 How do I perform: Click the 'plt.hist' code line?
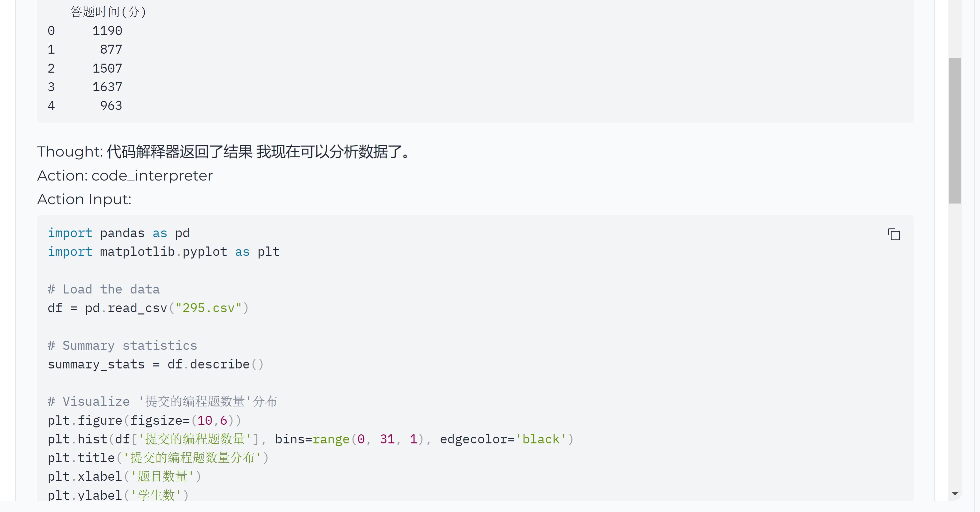pos(311,439)
